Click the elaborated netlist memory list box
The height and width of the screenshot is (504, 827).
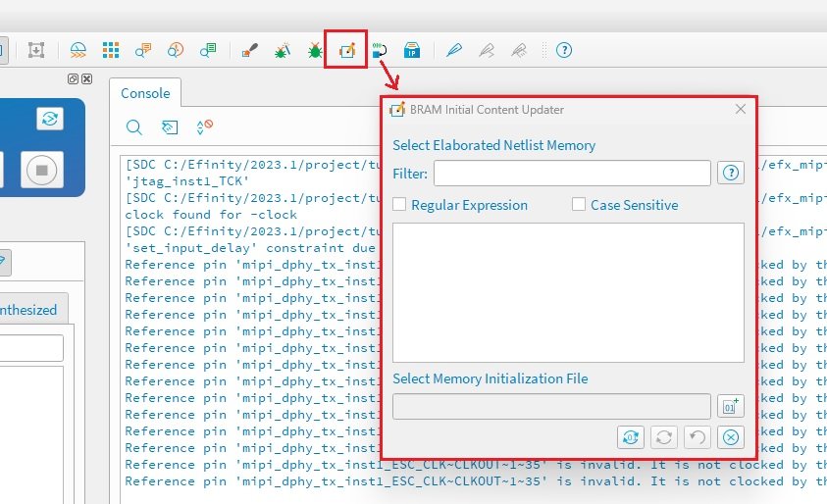tap(568, 292)
